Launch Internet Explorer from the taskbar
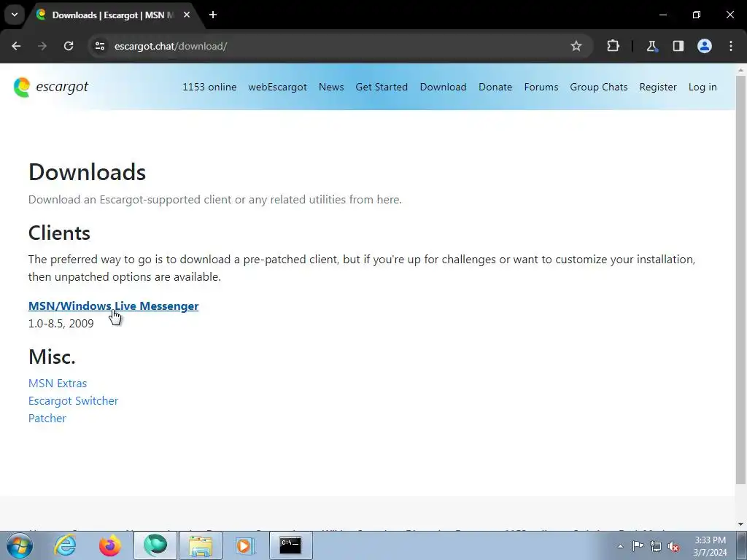Image resolution: width=747 pixels, height=560 pixels. point(64,545)
